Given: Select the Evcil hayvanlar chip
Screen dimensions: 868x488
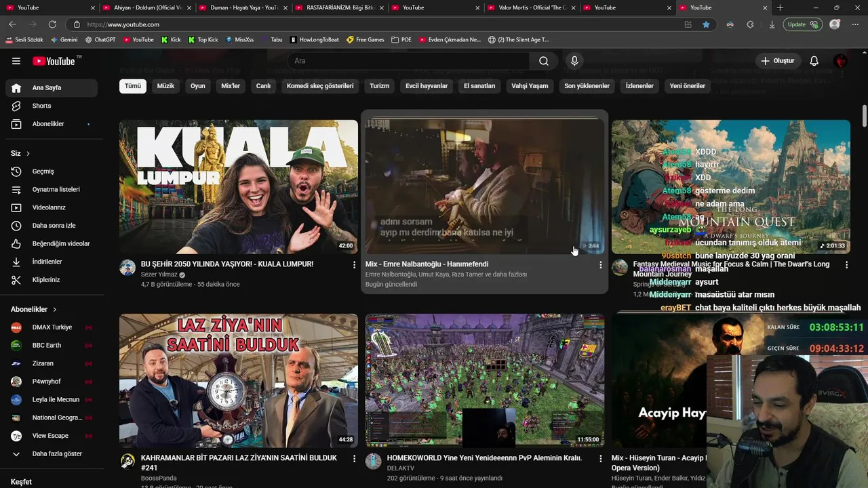Looking at the screenshot, I should [427, 86].
